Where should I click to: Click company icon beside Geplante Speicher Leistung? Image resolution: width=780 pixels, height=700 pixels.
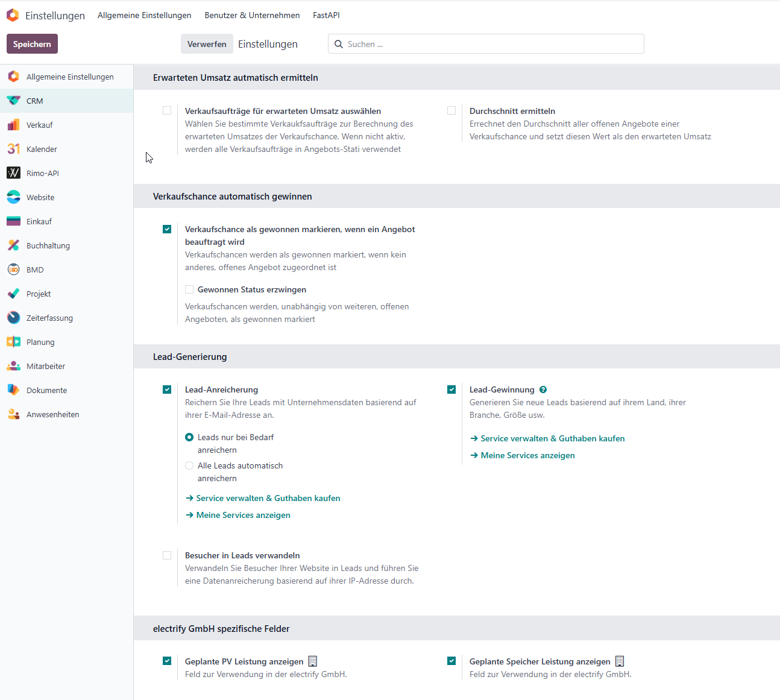(620, 661)
